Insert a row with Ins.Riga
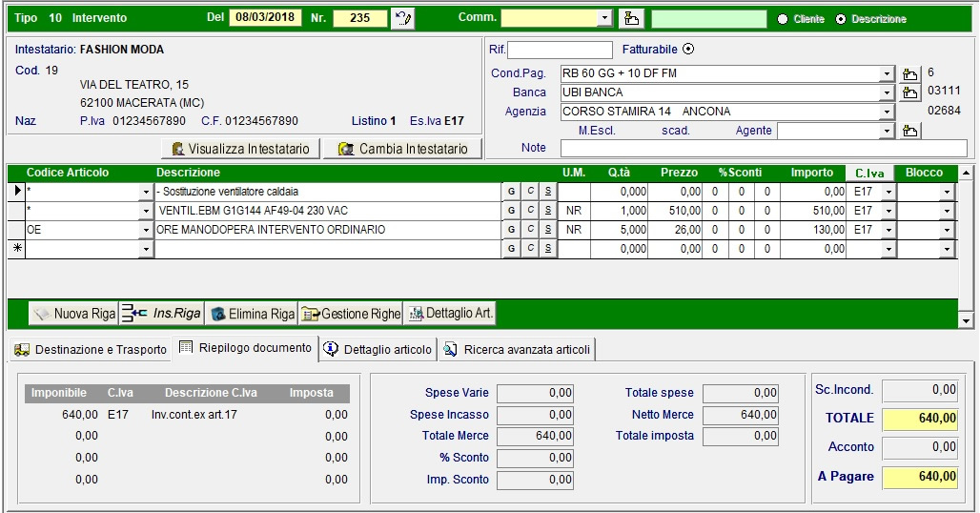The width and height of the screenshot is (980, 513). click(x=161, y=314)
